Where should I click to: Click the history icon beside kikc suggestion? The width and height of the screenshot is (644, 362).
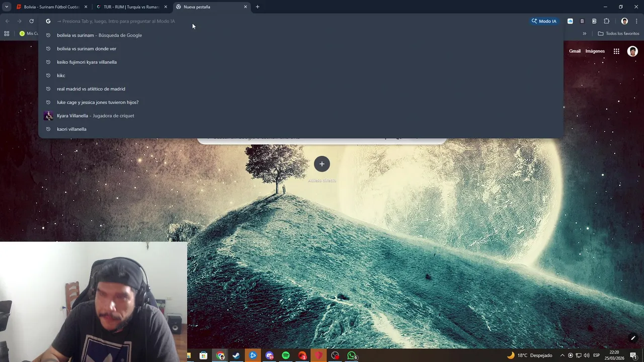[48, 75]
